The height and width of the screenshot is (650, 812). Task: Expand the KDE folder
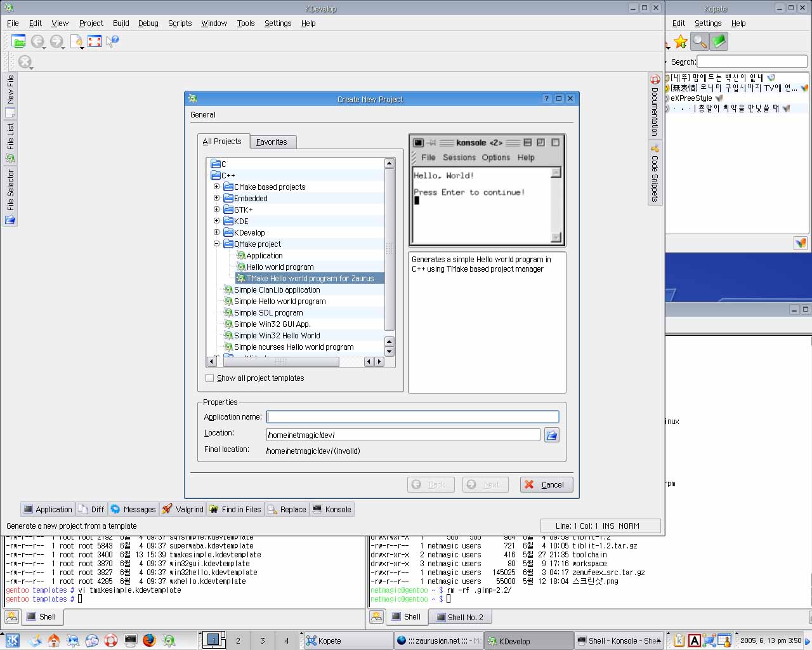216,221
